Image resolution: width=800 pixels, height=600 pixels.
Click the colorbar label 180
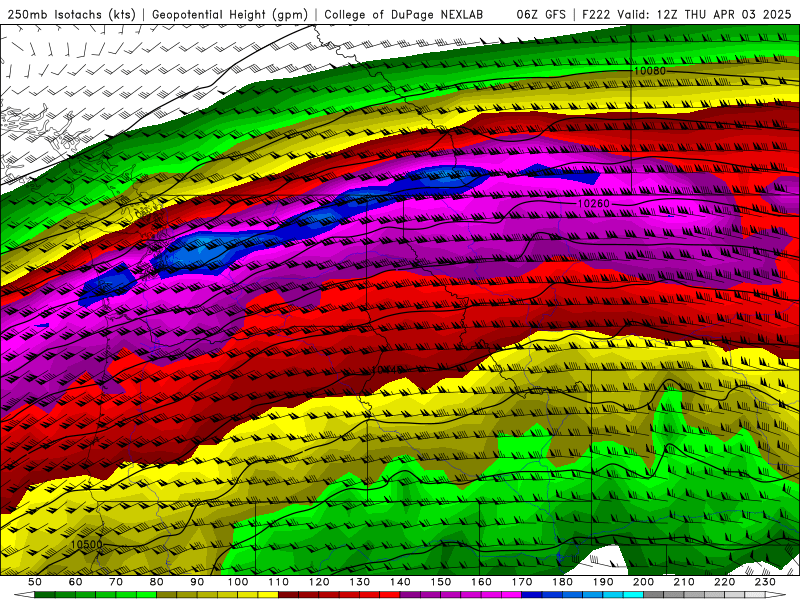(563, 582)
